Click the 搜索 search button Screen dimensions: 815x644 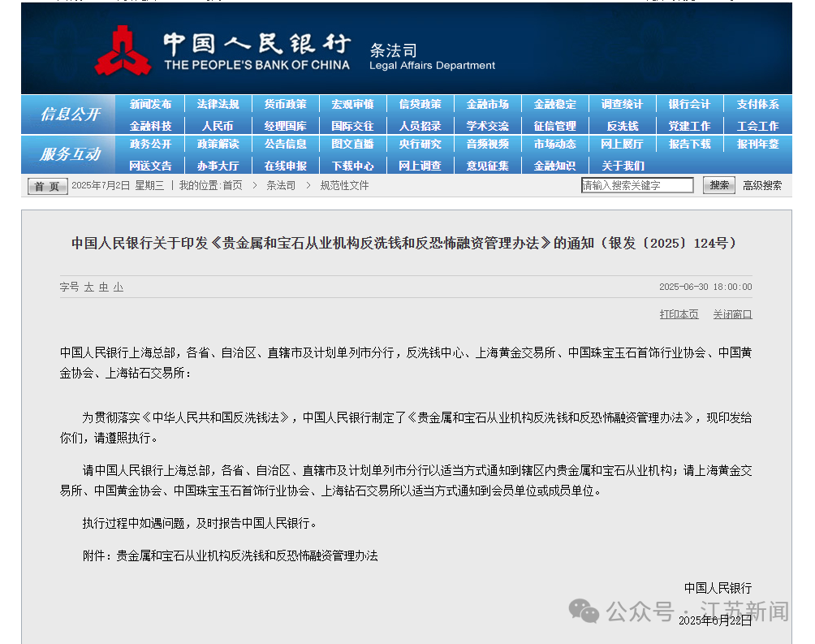coord(719,185)
